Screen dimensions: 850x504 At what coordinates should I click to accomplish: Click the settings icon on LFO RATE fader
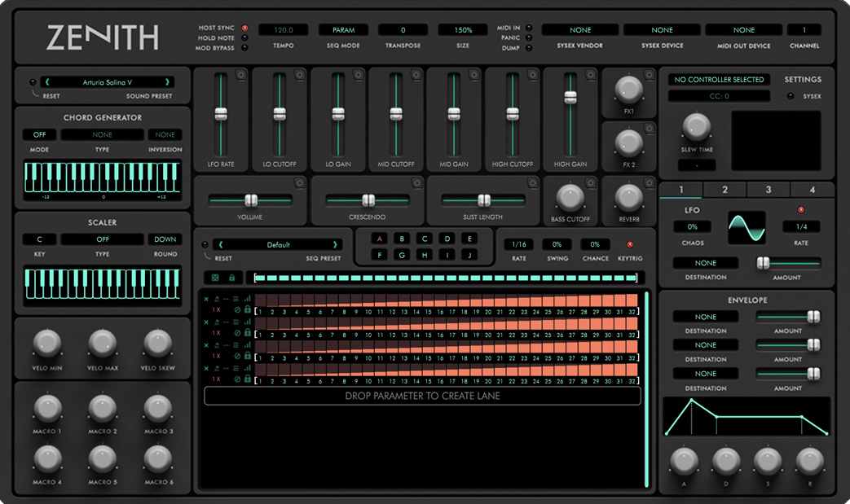(241, 75)
